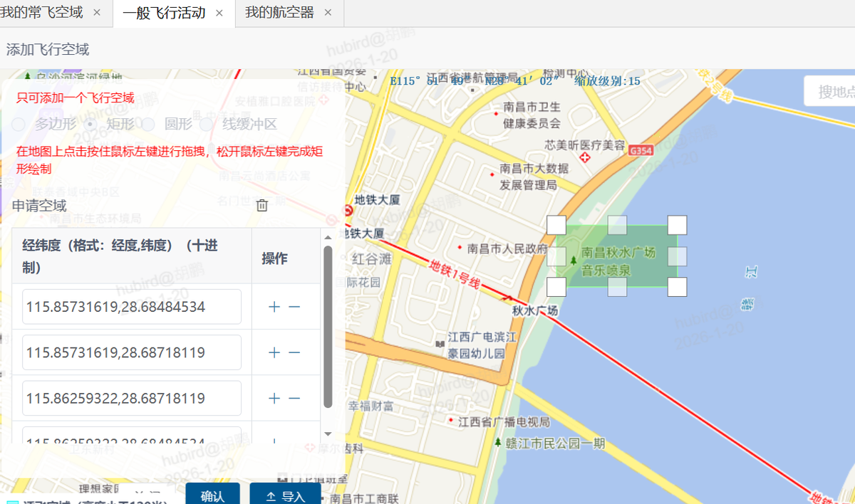
Task: Click the top-left handle of the rectangle
Action: 556,225
